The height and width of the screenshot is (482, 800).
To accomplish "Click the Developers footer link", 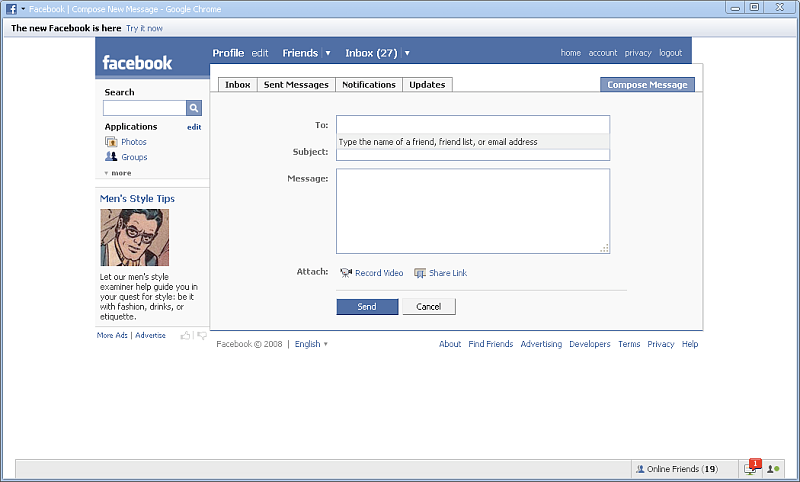I will click(x=590, y=344).
